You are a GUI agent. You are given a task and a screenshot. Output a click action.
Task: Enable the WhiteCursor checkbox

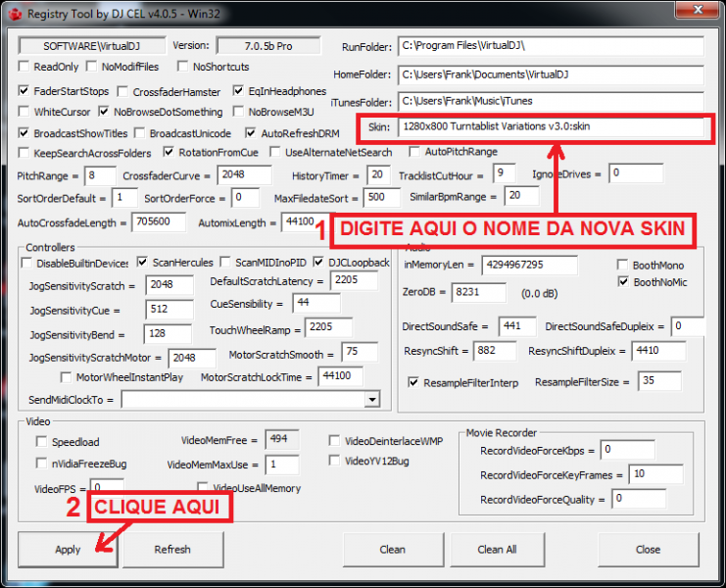pyautogui.click(x=24, y=112)
